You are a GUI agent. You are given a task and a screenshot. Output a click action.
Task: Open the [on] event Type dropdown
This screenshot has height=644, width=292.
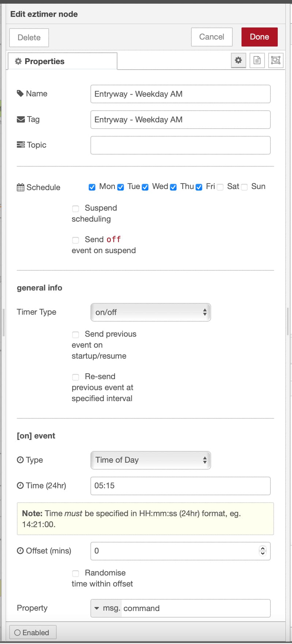[150, 460]
